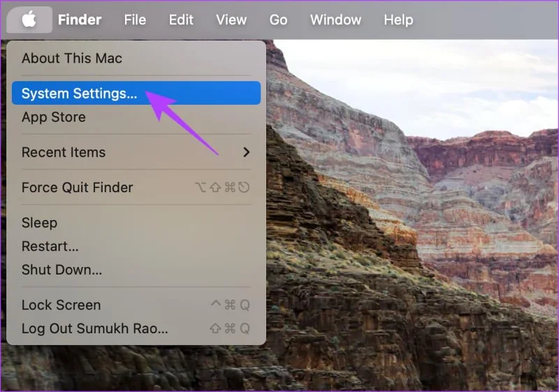Screen dimensions: 559x392
Task: Open the Help menu
Action: (x=398, y=20)
